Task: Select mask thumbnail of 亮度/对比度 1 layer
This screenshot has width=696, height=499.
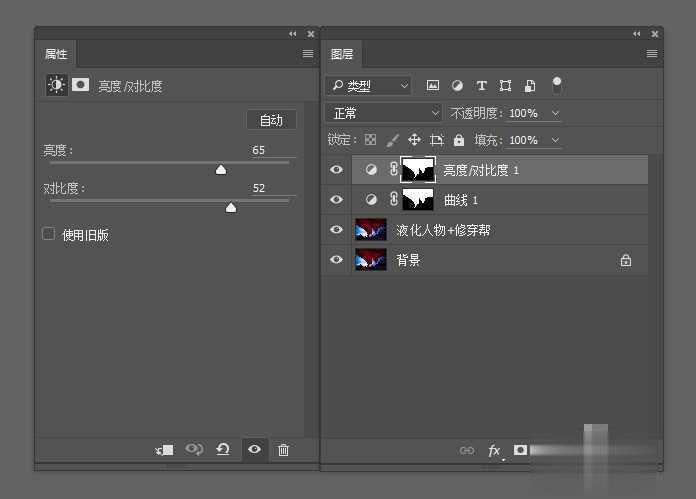Action: click(418, 169)
